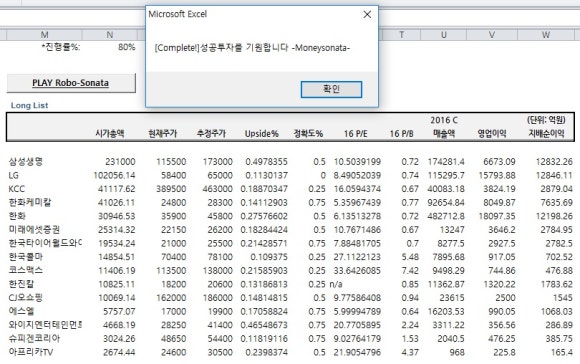Select the 한국타이어월드와이드 name cell

tap(45, 243)
